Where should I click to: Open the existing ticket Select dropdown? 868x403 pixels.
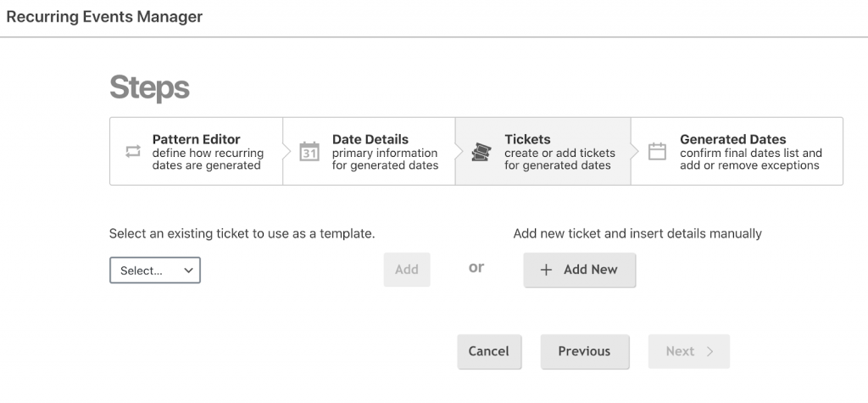[x=155, y=270]
